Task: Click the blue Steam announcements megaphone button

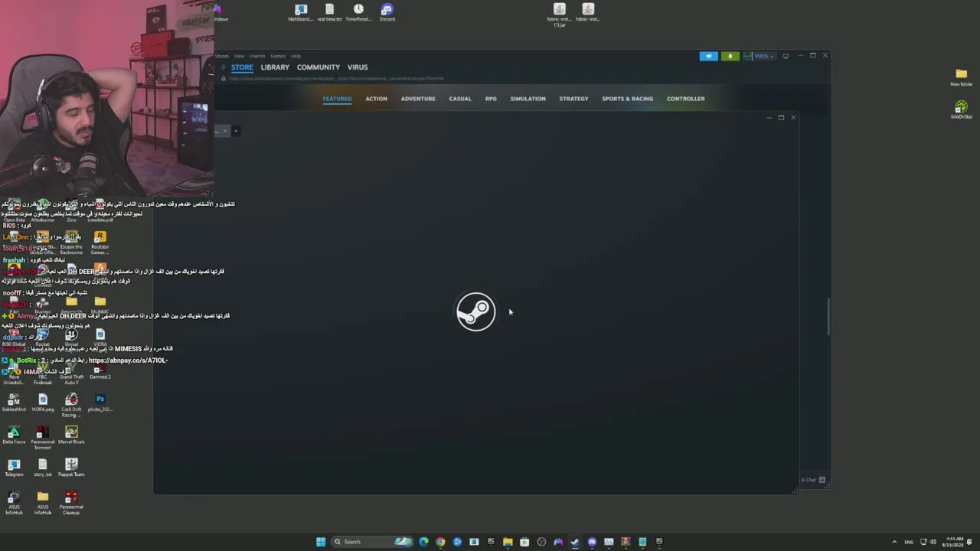Action: [x=709, y=56]
